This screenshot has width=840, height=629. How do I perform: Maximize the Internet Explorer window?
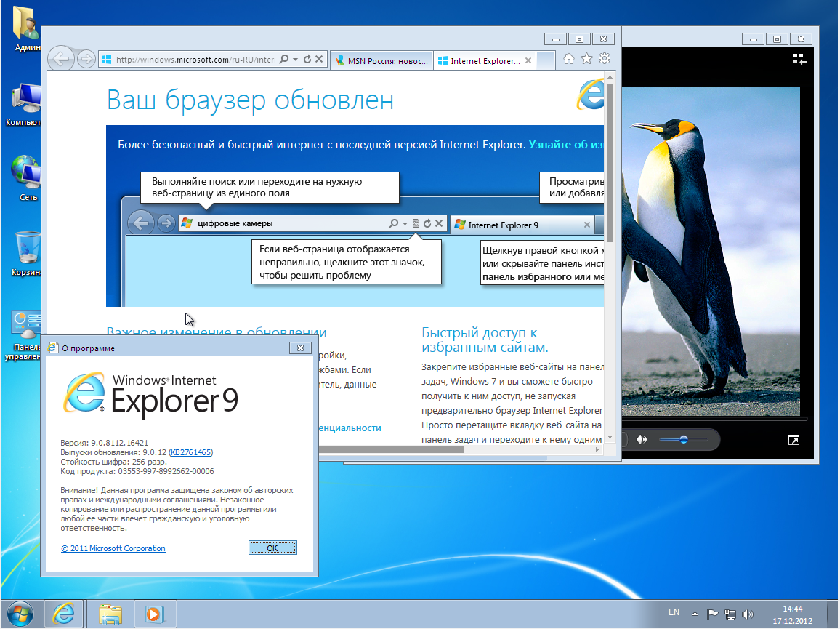[579, 39]
